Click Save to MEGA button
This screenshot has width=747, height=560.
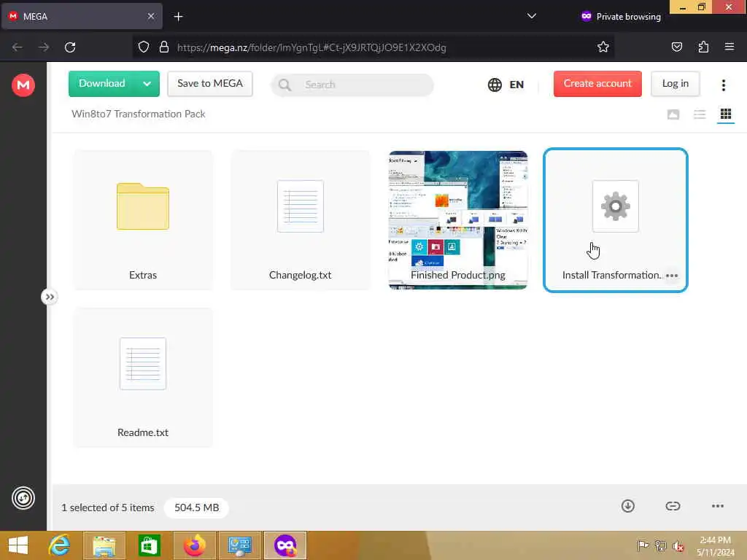210,84
